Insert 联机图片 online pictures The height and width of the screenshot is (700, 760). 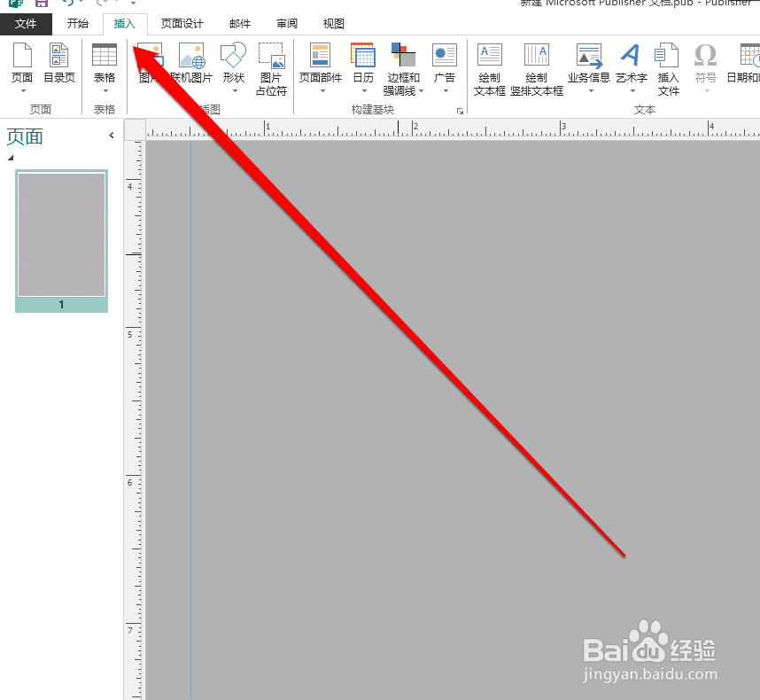[192, 63]
